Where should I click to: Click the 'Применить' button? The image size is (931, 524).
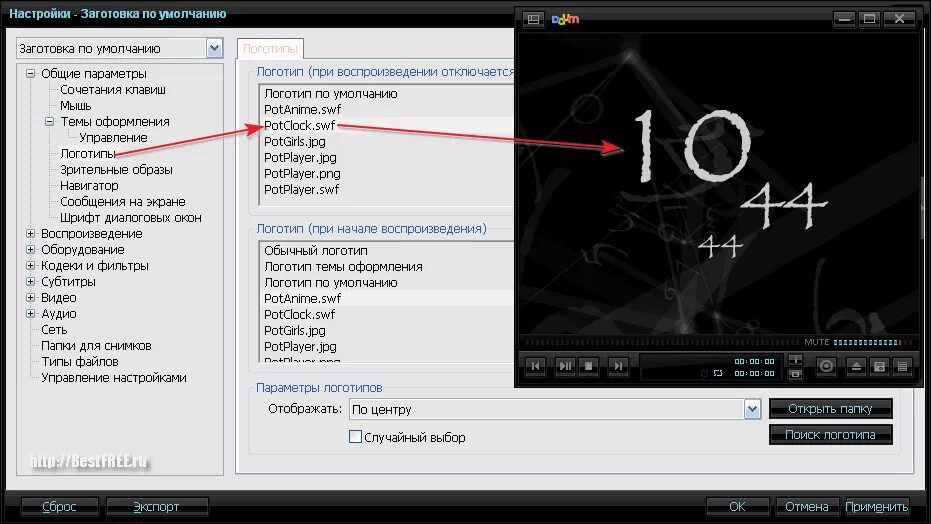[x=876, y=507]
